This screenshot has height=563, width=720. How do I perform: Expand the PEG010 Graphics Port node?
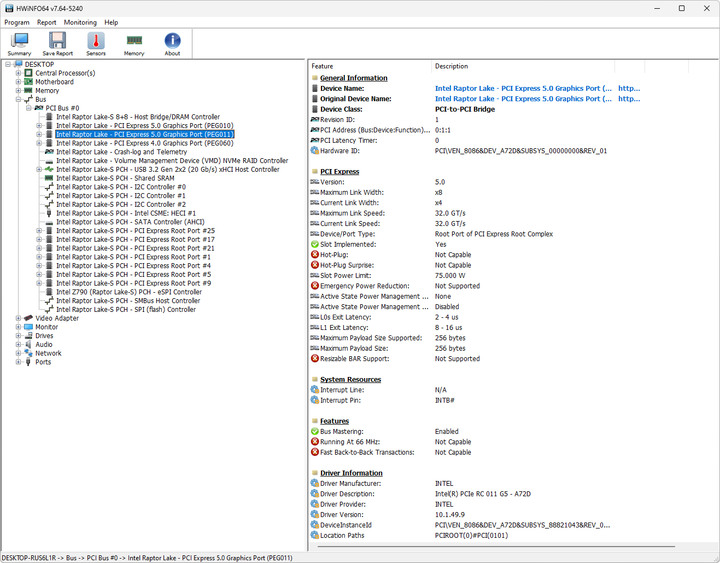39,125
